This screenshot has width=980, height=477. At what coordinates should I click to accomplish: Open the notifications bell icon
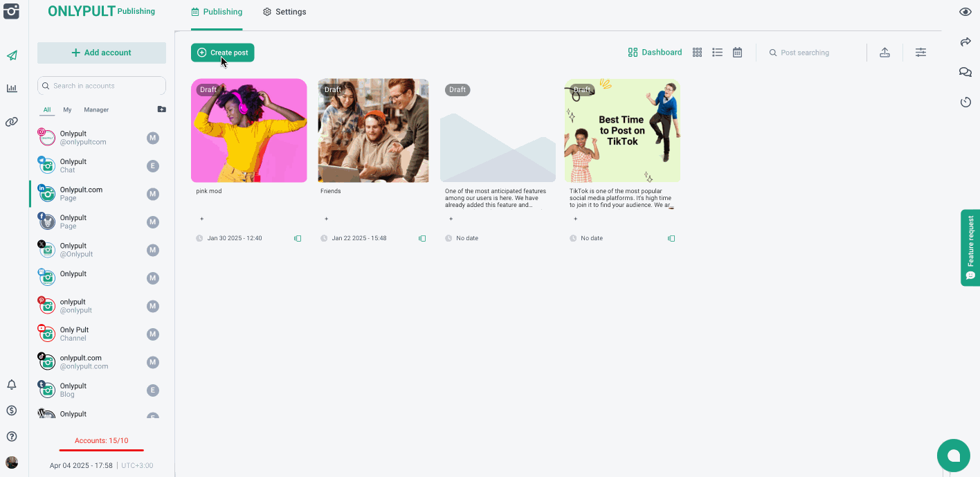[12, 385]
